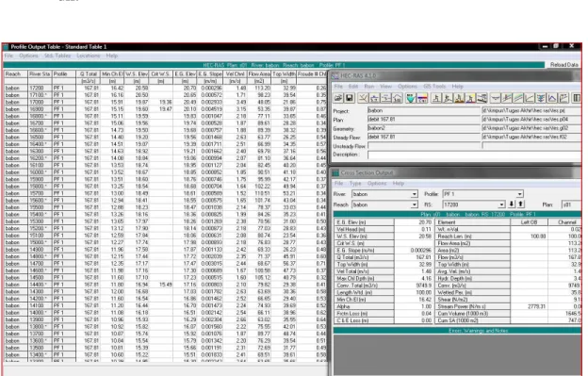Click the Save Project floppy disk icon

click(350, 98)
